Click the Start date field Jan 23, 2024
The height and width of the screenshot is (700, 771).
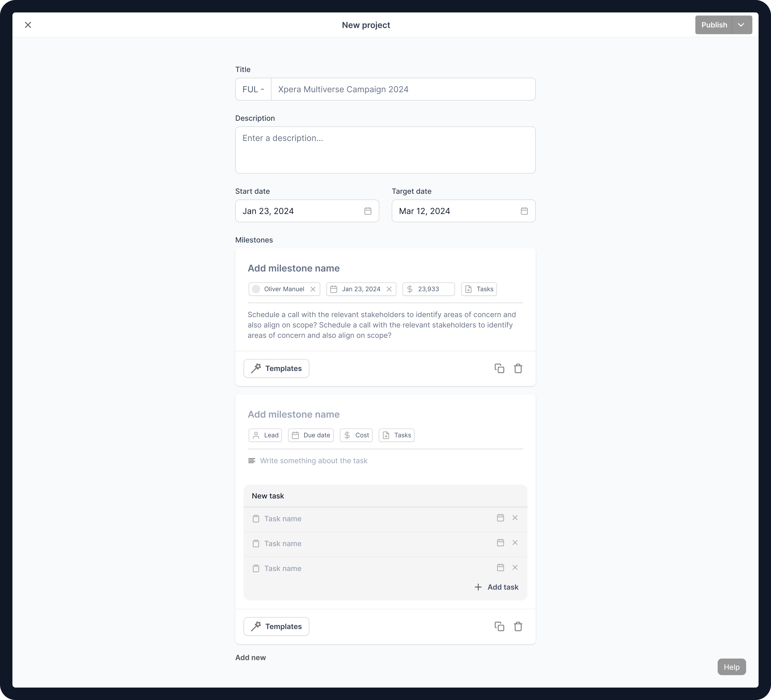[307, 211]
